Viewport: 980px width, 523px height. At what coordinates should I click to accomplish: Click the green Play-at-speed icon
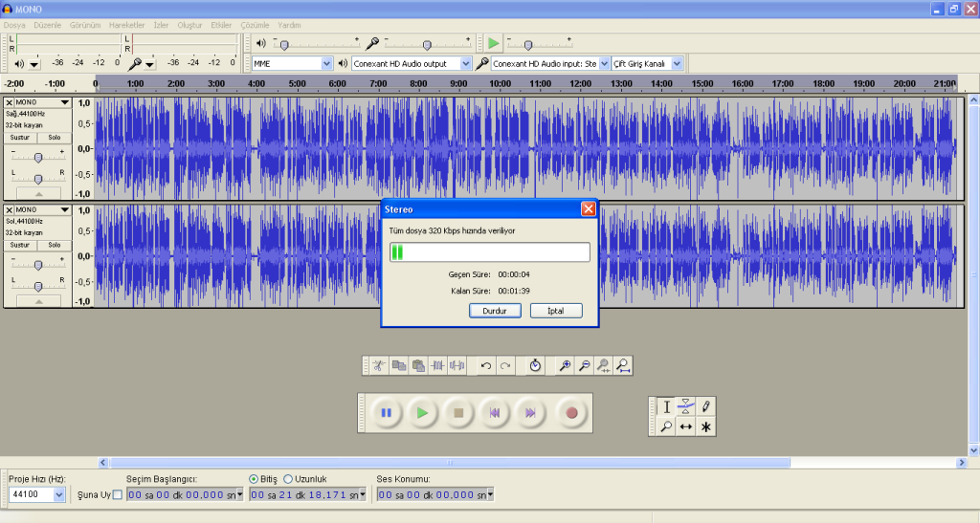494,43
